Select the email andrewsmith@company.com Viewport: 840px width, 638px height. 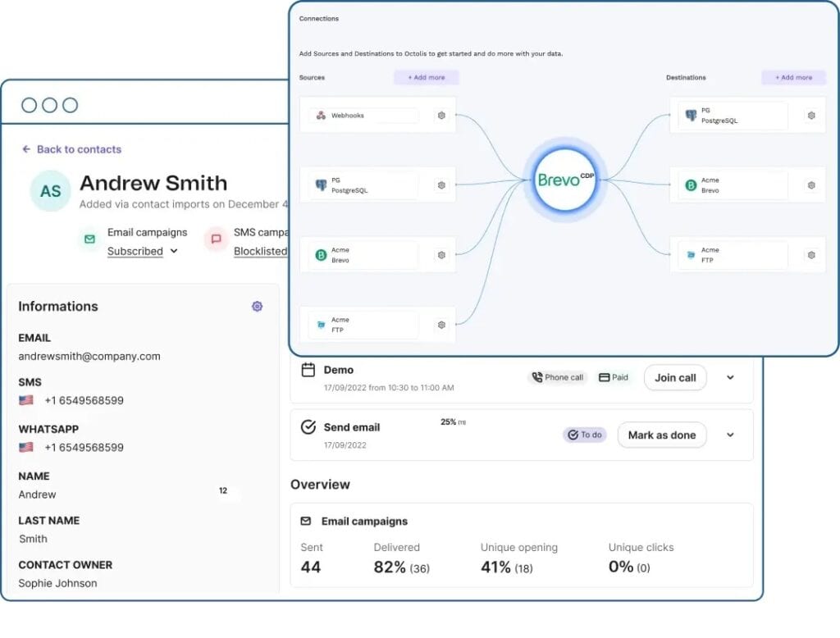[x=89, y=356]
